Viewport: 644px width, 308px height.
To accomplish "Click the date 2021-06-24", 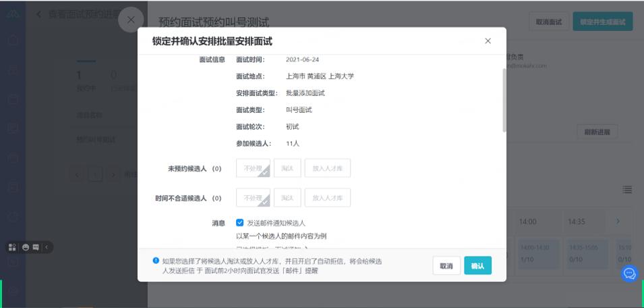I will pos(302,59).
